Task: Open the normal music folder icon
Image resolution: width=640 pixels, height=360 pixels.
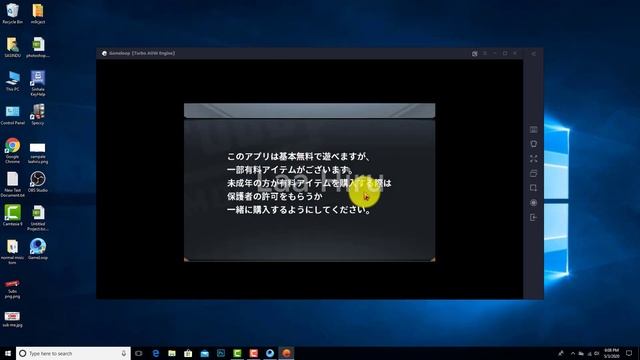Action: click(13, 252)
